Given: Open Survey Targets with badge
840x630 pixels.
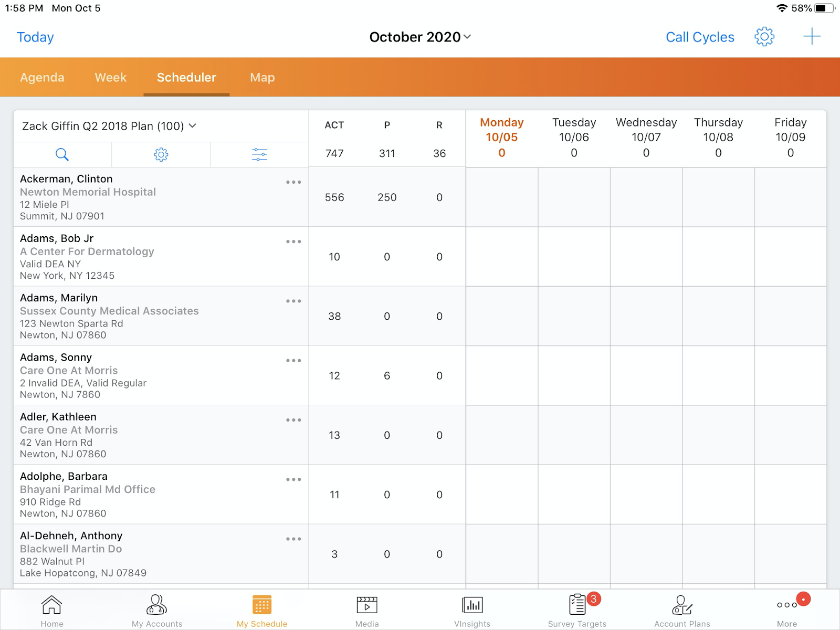Looking at the screenshot, I should 577,611.
